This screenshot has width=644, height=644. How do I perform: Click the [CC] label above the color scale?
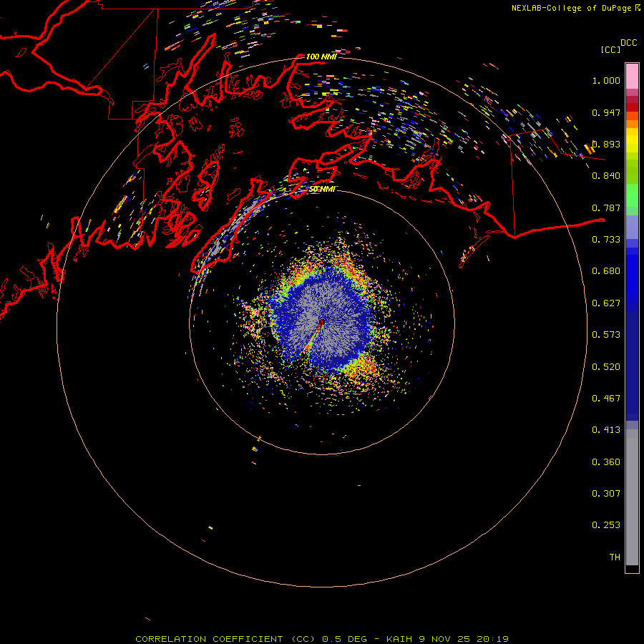coord(610,49)
